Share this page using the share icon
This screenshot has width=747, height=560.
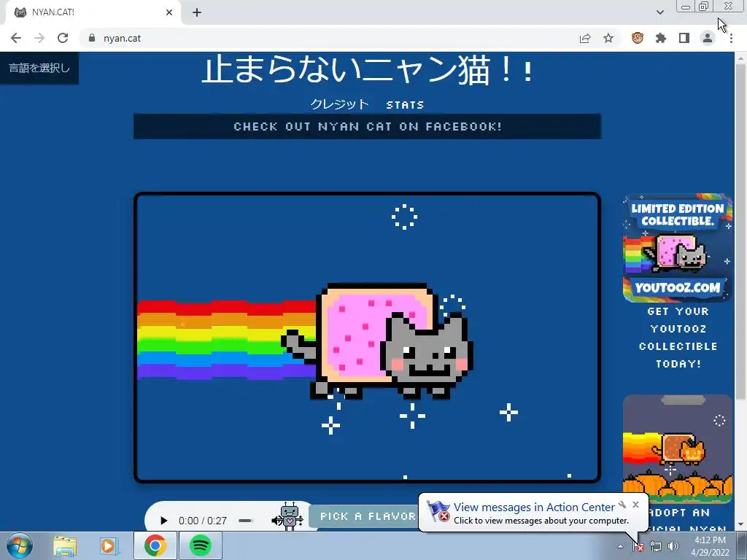point(585,38)
